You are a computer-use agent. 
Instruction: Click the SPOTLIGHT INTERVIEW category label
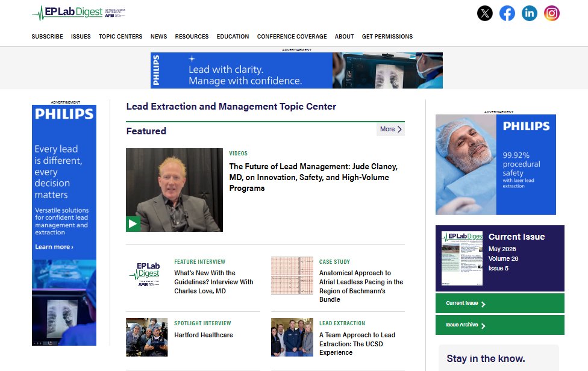(x=202, y=323)
